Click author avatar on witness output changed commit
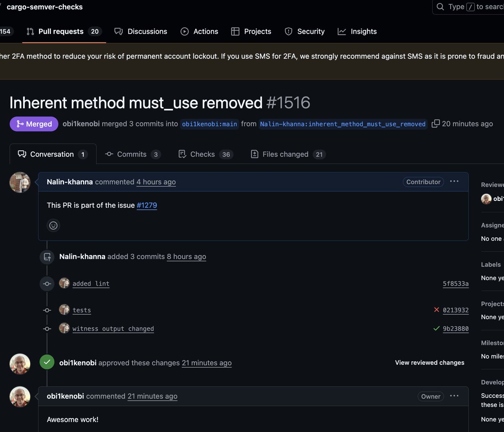504x432 pixels. click(64, 328)
